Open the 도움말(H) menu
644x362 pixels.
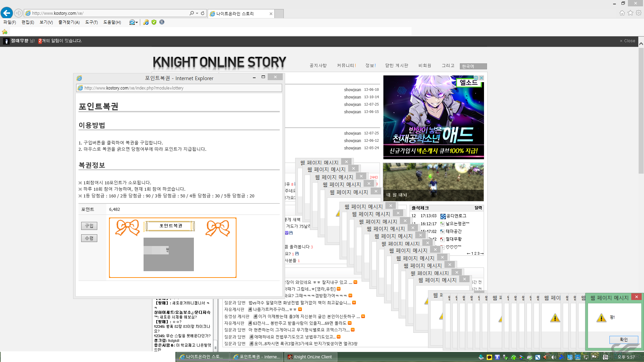[112, 22]
